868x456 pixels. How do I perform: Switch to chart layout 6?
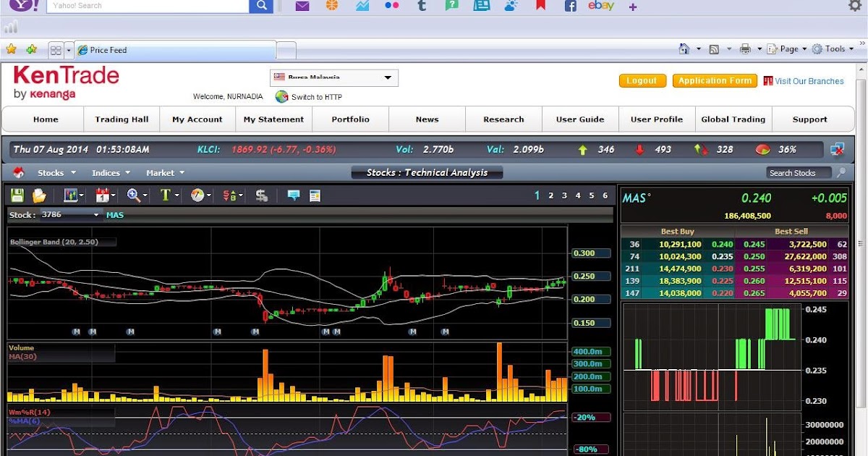605,195
